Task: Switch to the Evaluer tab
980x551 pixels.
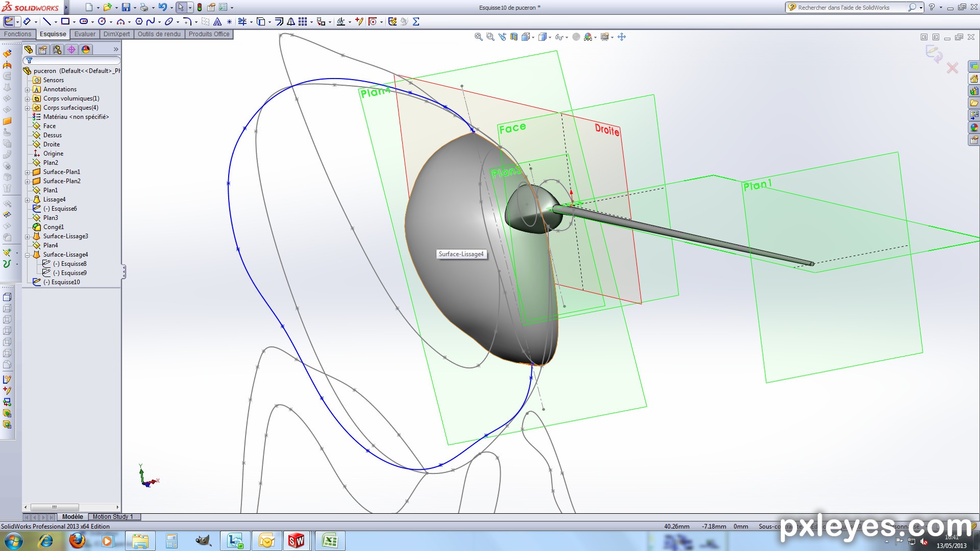Action: pos(85,34)
